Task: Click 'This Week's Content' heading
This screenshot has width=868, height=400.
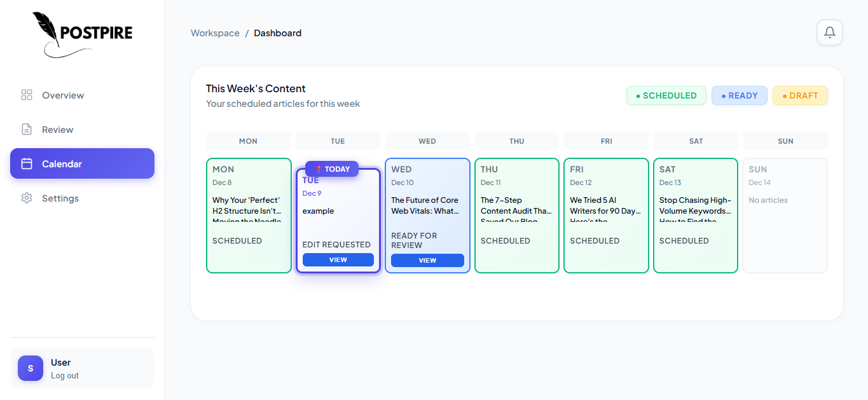Action: click(256, 89)
